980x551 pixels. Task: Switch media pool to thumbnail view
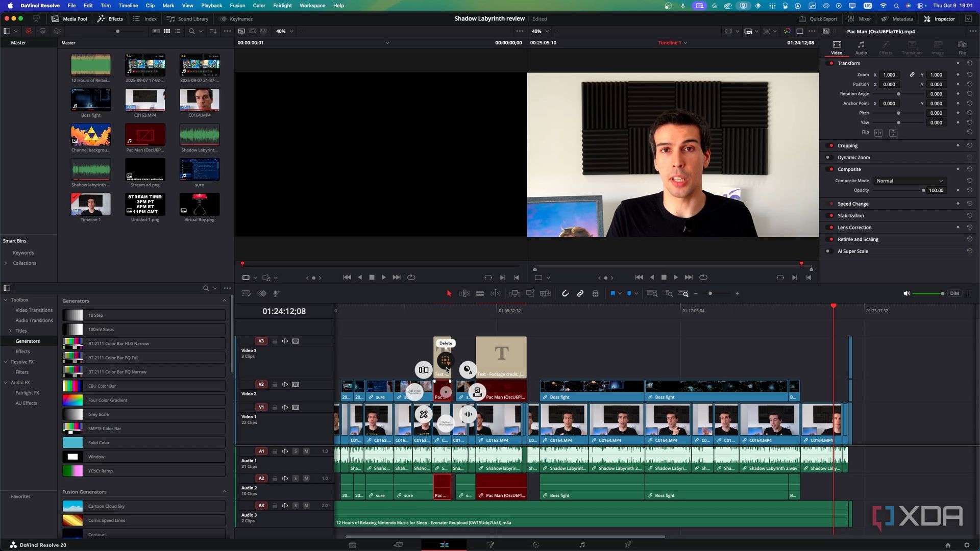point(167,31)
